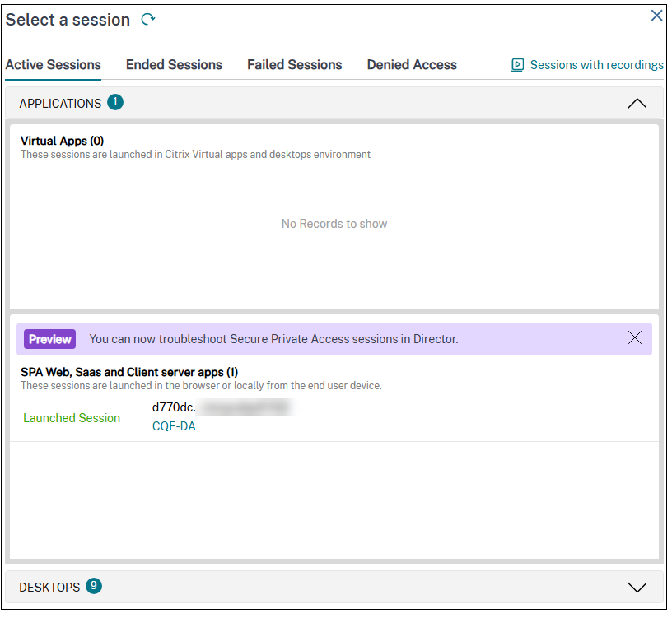
Task: Switch to the Active Sessions tab
Action: tap(54, 65)
